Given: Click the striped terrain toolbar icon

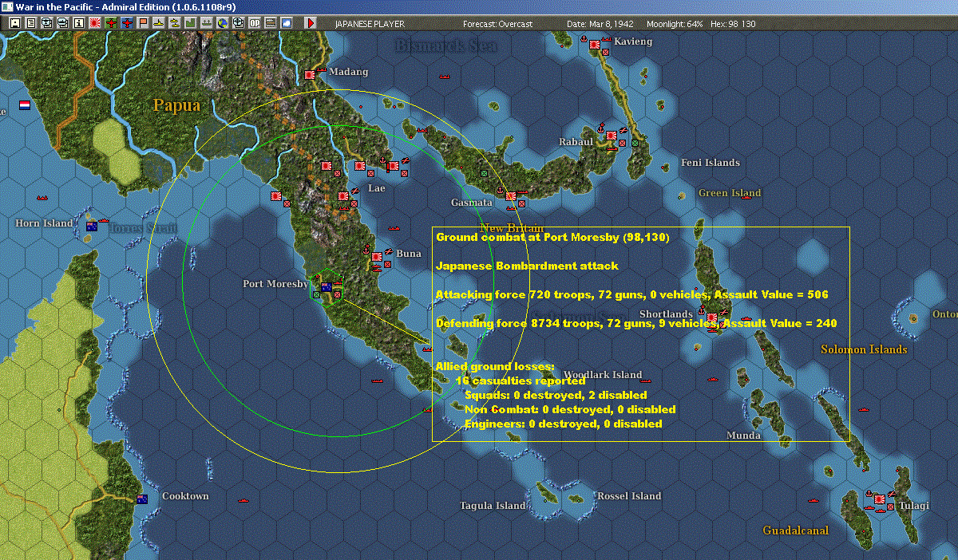Looking at the screenshot, I should [270, 23].
